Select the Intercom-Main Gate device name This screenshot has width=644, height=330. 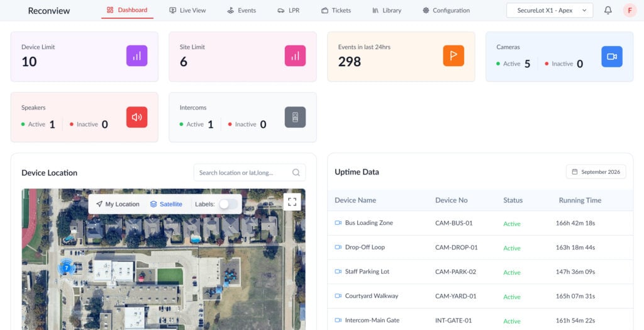(x=372, y=320)
